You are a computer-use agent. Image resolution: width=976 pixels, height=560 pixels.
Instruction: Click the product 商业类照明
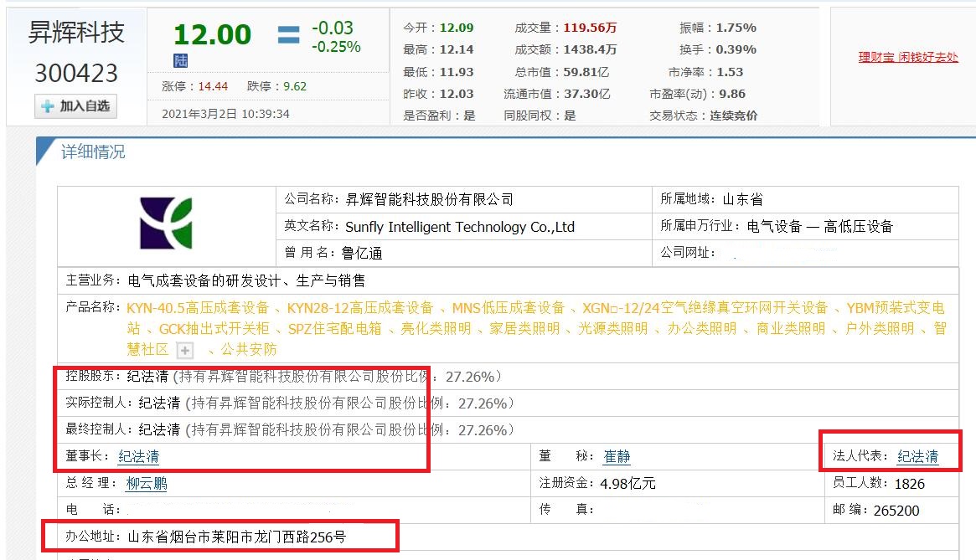tap(791, 328)
